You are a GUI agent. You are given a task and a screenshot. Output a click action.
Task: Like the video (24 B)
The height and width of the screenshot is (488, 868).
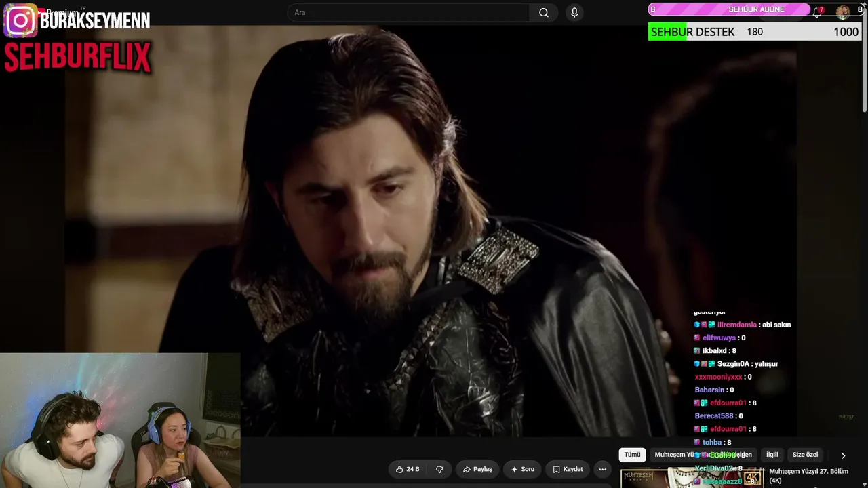pos(408,469)
